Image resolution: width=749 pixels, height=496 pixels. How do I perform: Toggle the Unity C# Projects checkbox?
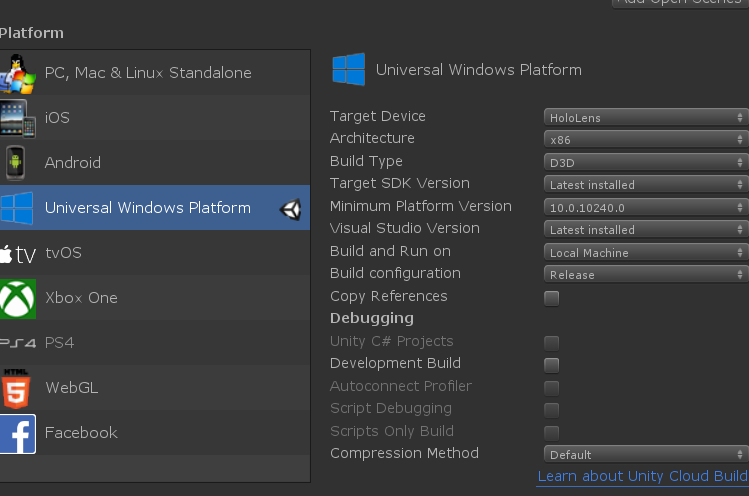(x=551, y=343)
